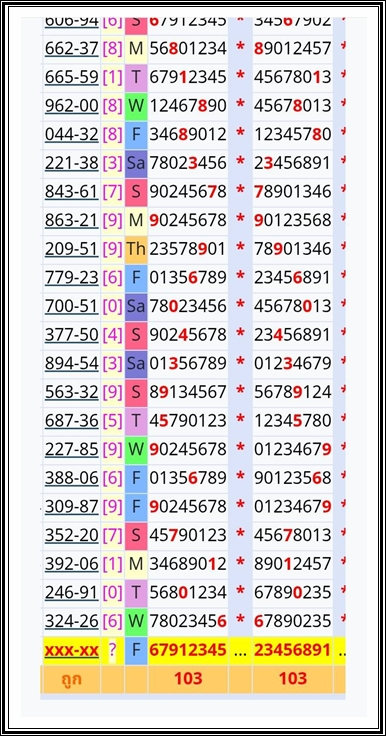Open the 209-51 result link
The width and height of the screenshot is (386, 736).
point(71,249)
